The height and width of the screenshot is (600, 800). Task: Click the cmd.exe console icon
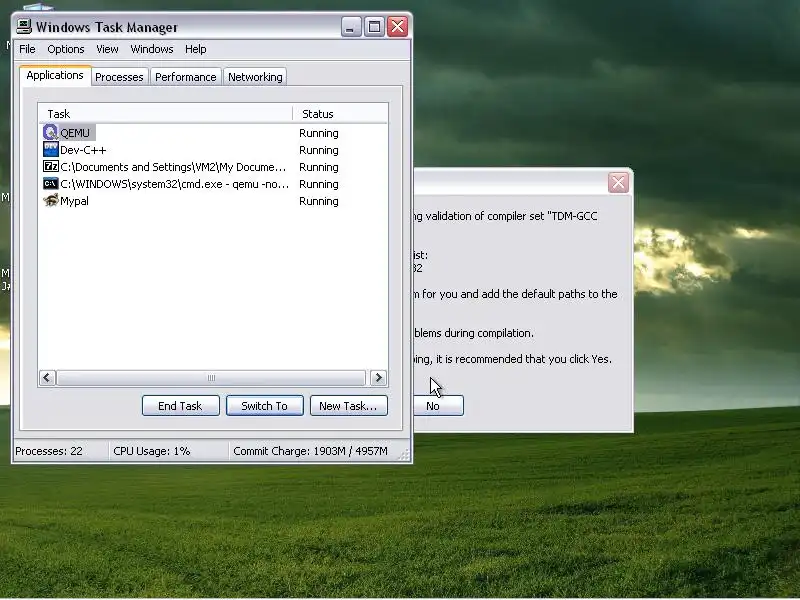click(51, 184)
